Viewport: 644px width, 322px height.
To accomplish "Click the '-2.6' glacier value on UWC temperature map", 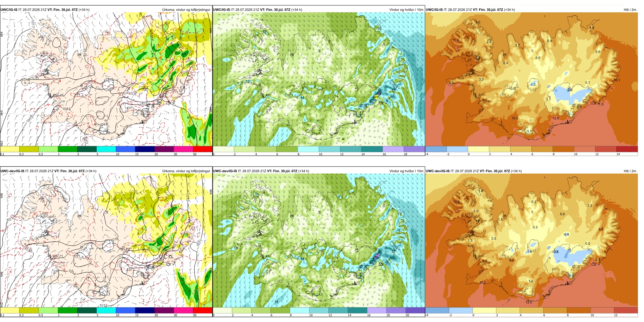I will coord(570,90).
